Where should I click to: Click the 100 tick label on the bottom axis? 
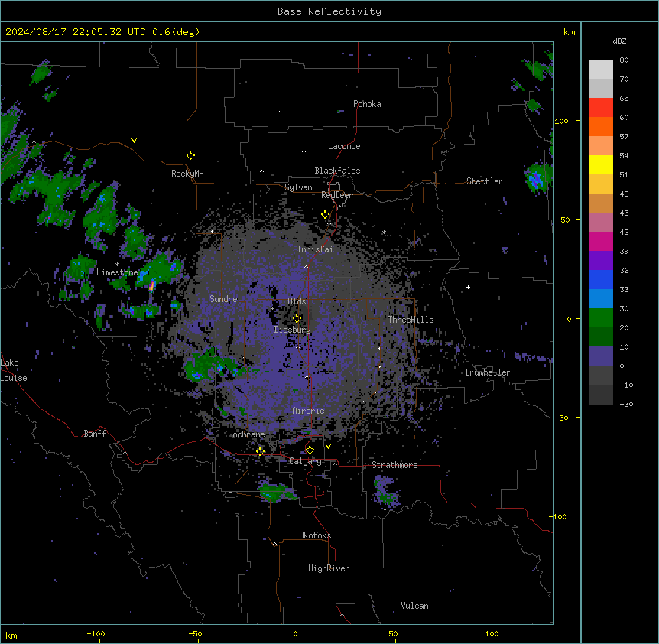pos(492,633)
